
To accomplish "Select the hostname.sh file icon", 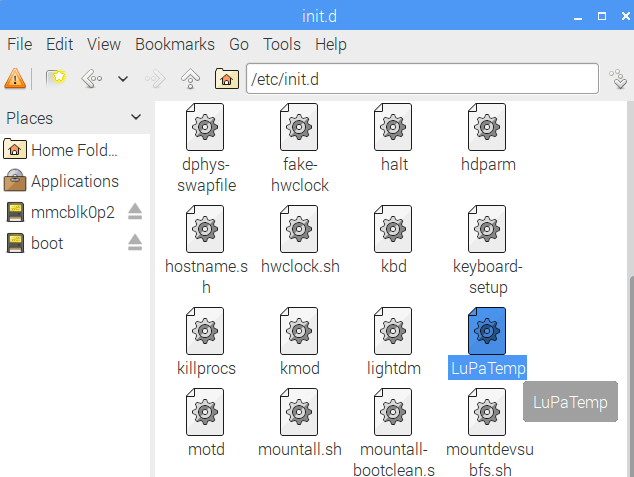I will coord(205,229).
